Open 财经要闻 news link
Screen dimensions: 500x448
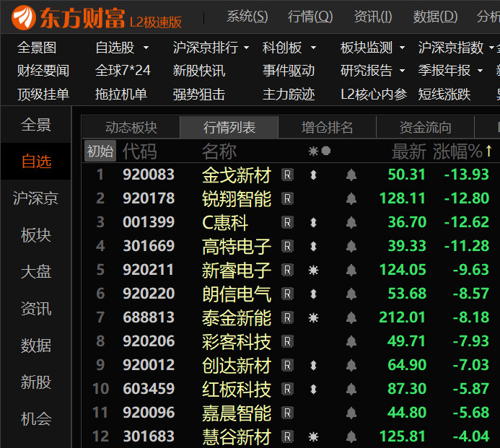pos(43,71)
